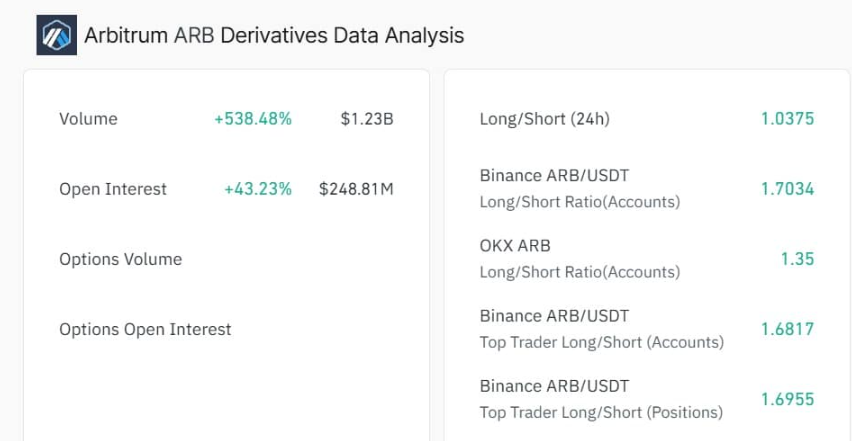The width and height of the screenshot is (852, 441).
Task: Click the $1.23B volume amount
Action: 367,119
